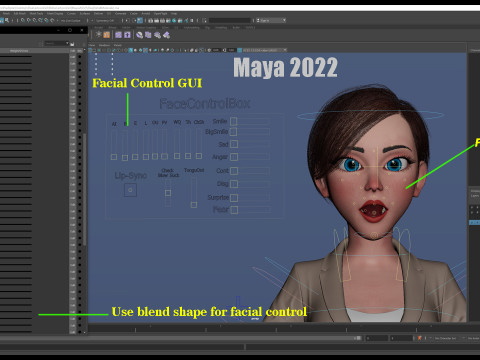Click the first icon in the viewport panel toolbar
This screenshot has height=360, width=480.
tap(90, 50)
